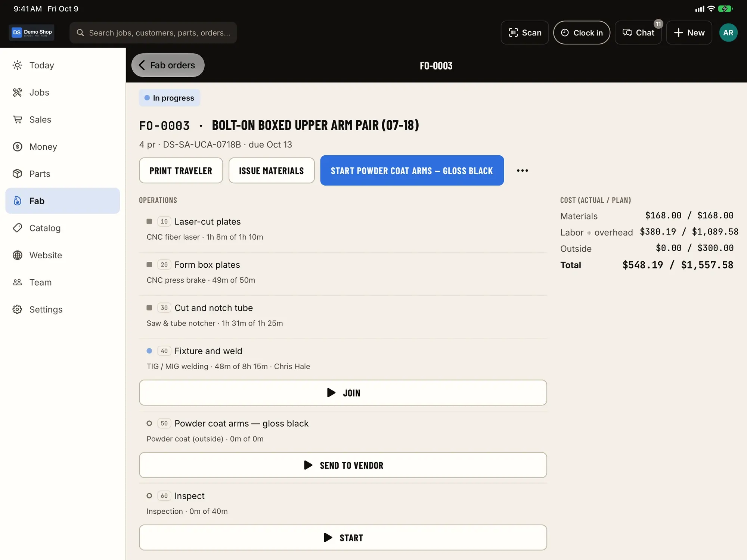The width and height of the screenshot is (747, 560).
Task: Click Send to Vendor
Action: tap(343, 465)
